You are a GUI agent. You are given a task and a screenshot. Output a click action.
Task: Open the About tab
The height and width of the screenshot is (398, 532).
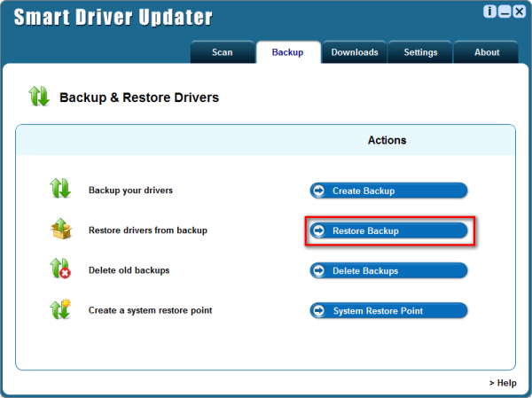[486, 52]
